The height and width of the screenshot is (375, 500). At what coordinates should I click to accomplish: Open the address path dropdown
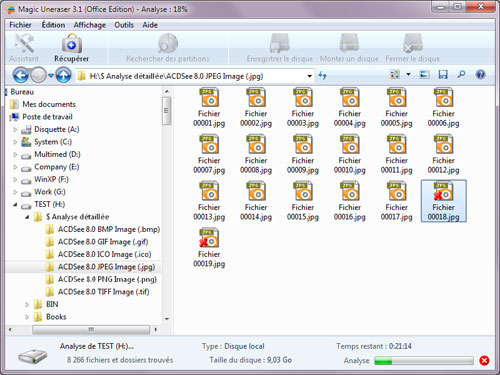click(x=309, y=76)
